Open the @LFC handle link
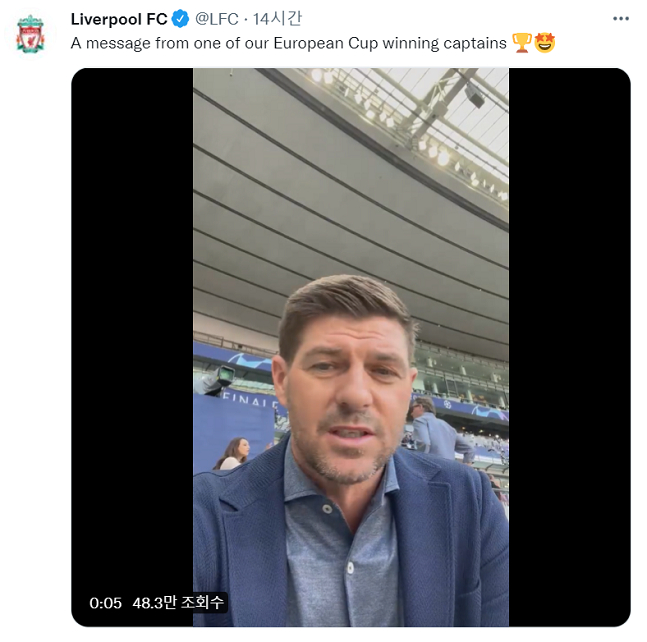 (x=217, y=19)
